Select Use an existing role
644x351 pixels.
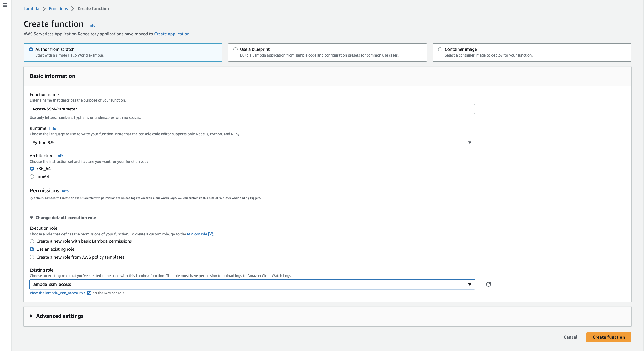(x=32, y=249)
